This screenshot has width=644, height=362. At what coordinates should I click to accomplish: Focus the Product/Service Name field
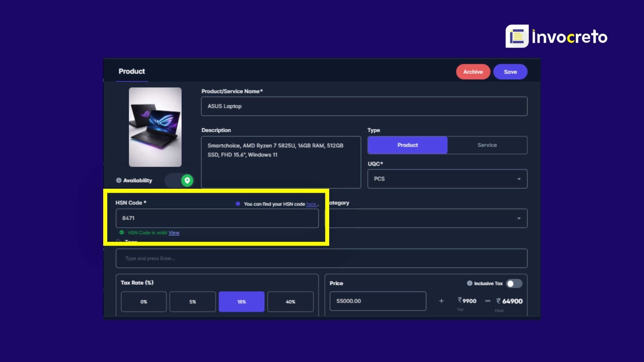point(364,106)
